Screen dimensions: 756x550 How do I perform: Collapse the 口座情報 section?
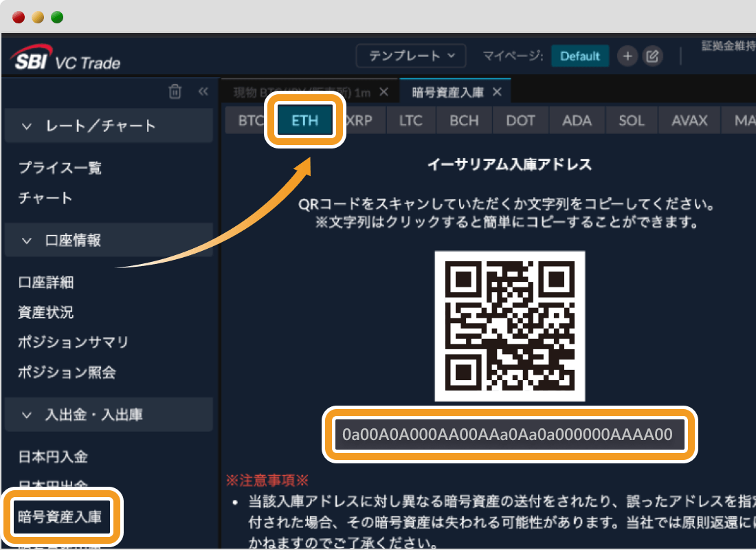(x=109, y=240)
